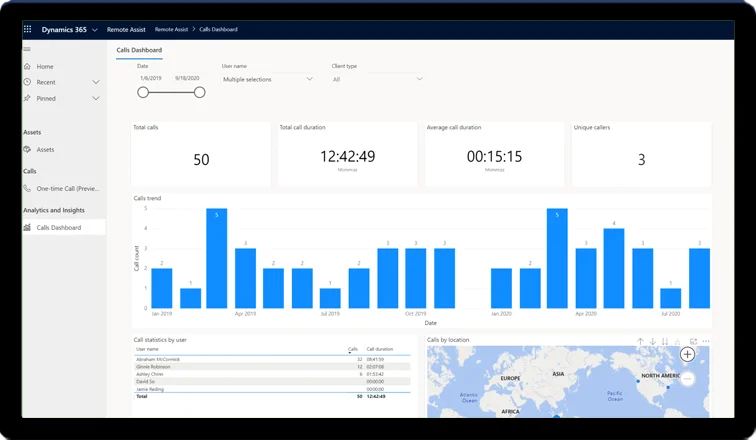Expand the Pinned section chevron

pos(96,98)
